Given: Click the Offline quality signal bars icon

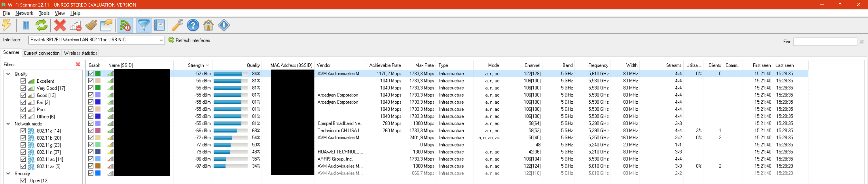Looking at the screenshot, I should tap(31, 117).
